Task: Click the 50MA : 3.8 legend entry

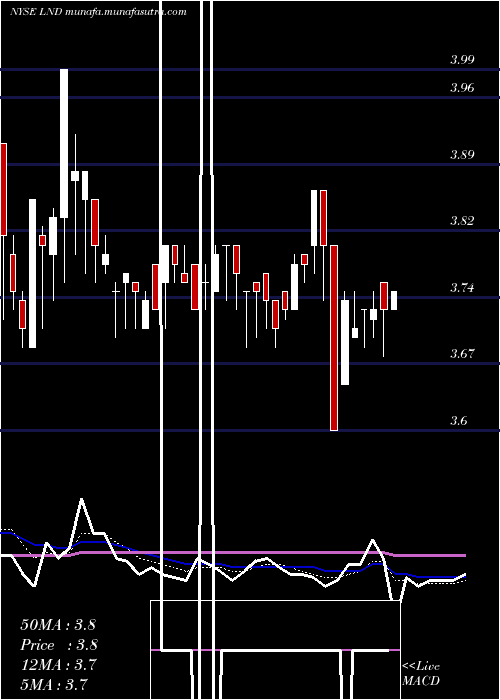Action: click(58, 625)
